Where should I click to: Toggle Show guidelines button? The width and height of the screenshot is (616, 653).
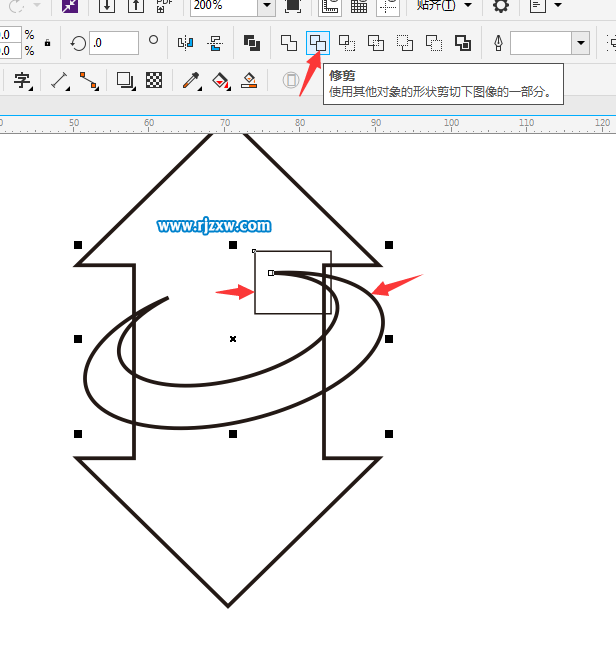[388, 6]
